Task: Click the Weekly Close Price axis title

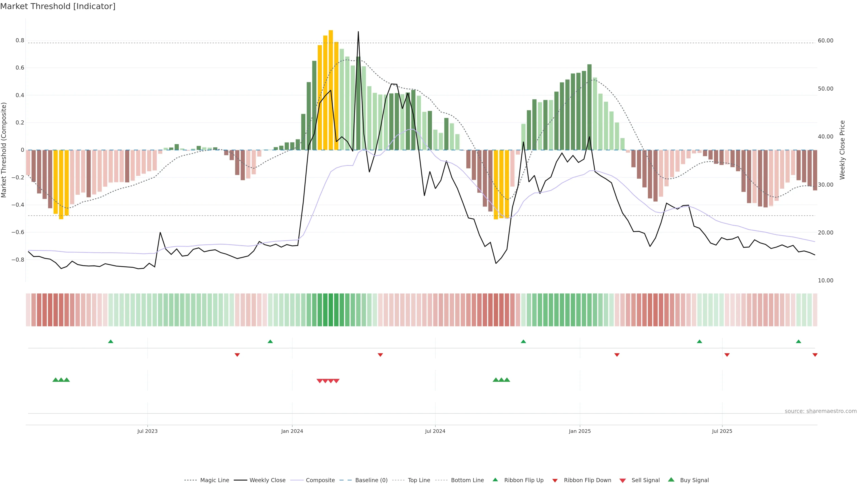Action: 842,150
